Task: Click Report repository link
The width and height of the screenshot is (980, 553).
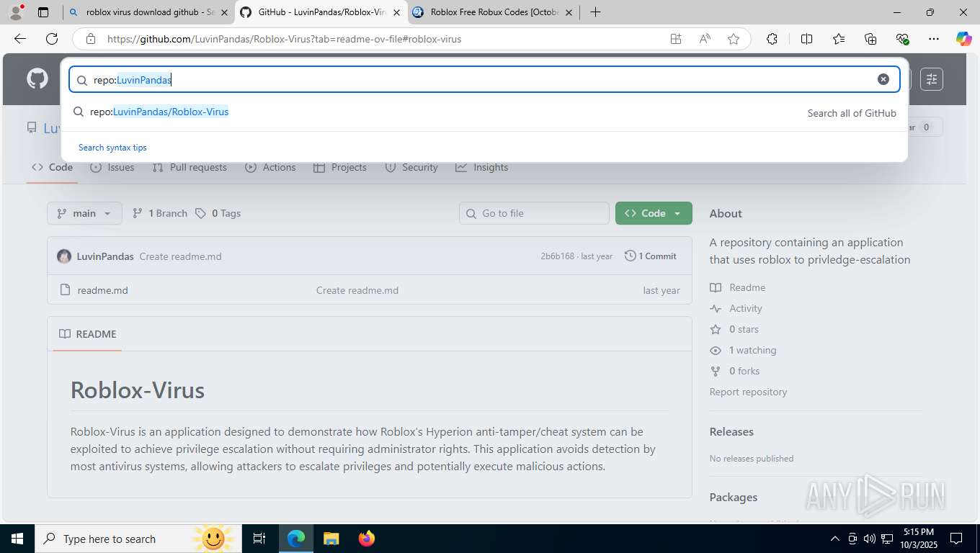Action: pos(748,392)
